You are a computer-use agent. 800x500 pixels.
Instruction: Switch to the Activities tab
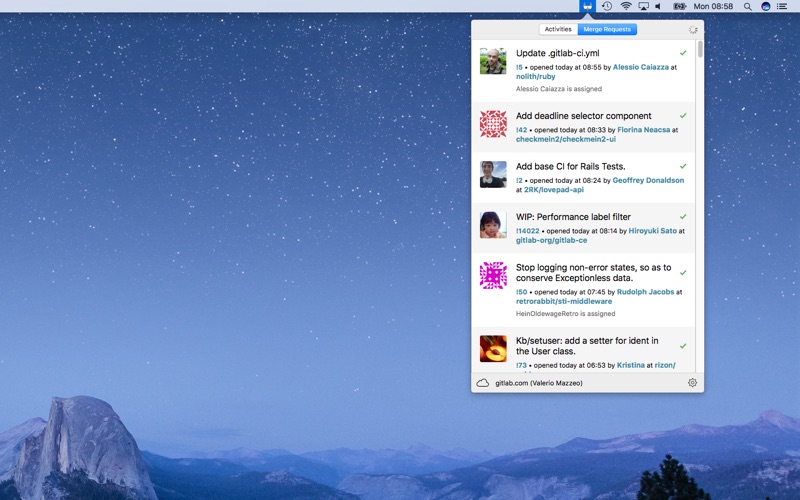click(558, 29)
